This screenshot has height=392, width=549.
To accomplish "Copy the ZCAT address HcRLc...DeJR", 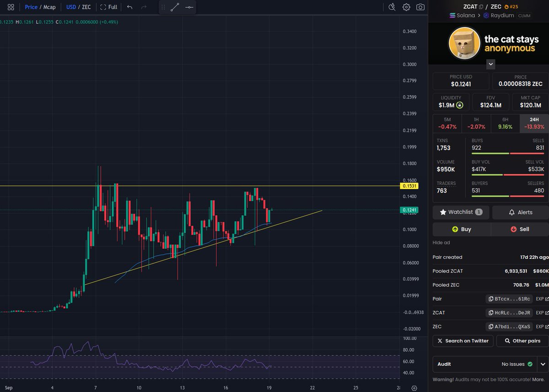I will coord(509,313).
